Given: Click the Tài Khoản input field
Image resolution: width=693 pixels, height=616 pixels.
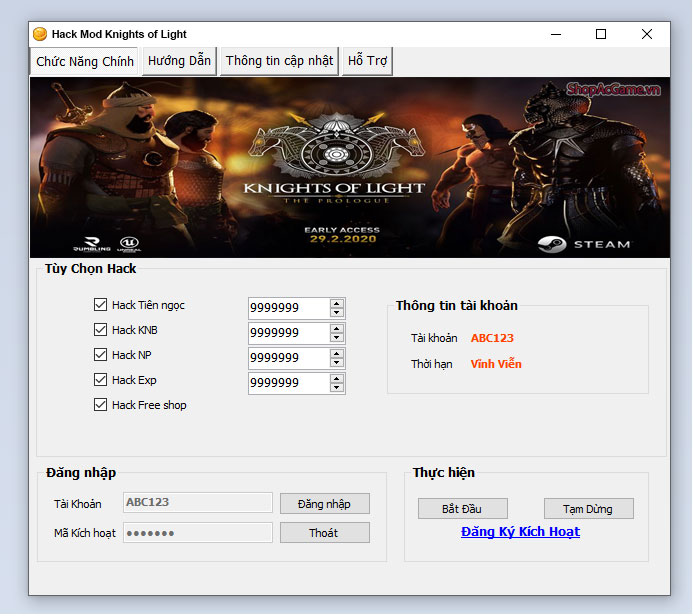Looking at the screenshot, I should 198,502.
